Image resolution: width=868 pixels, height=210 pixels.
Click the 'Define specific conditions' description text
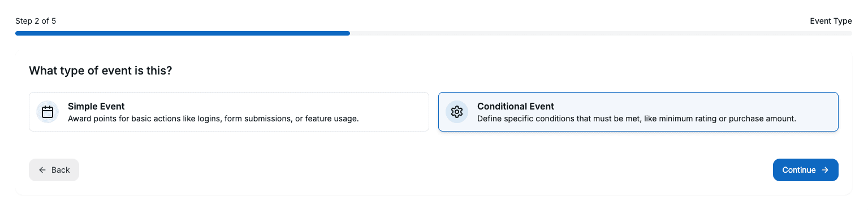(x=637, y=119)
